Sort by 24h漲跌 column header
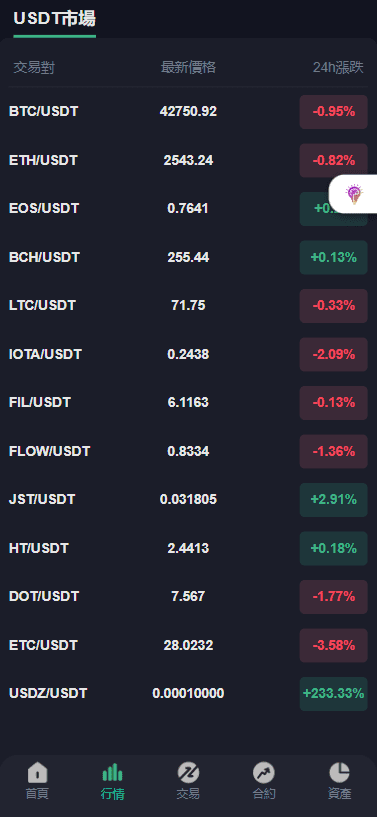This screenshot has height=817, width=377. (x=338, y=68)
